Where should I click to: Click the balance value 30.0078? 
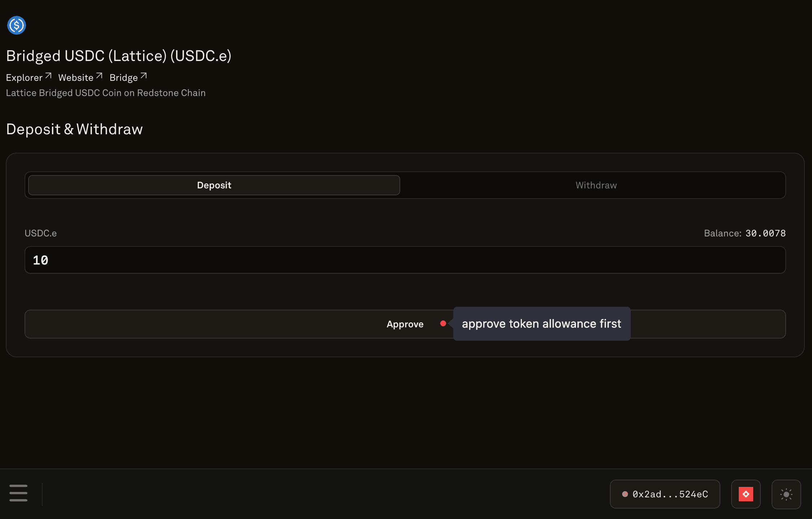click(765, 233)
